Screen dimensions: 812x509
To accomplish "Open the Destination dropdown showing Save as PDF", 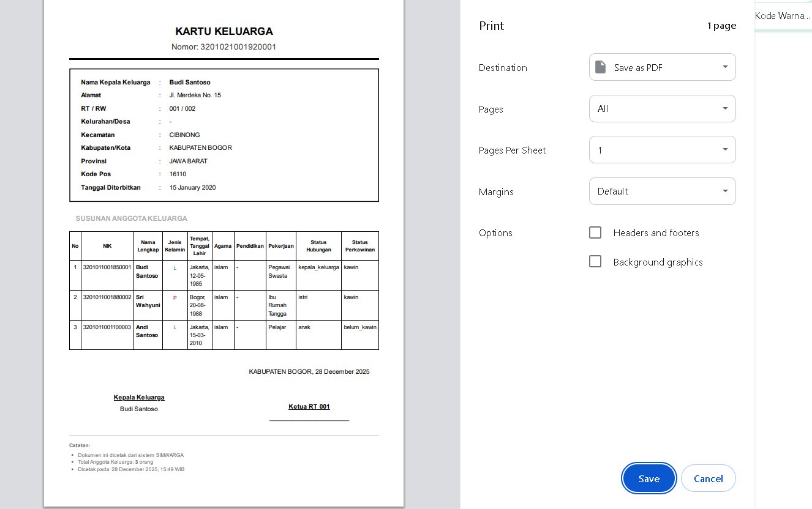I will [x=662, y=67].
